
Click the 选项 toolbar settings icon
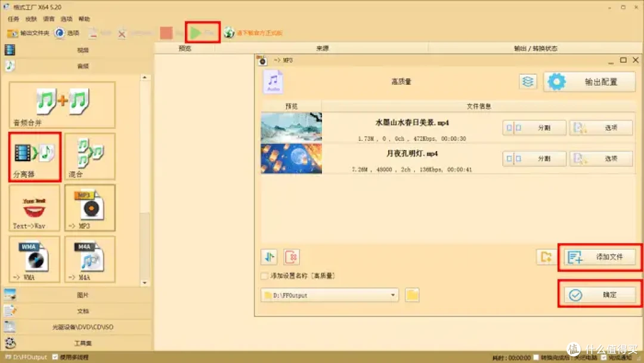[x=60, y=33]
